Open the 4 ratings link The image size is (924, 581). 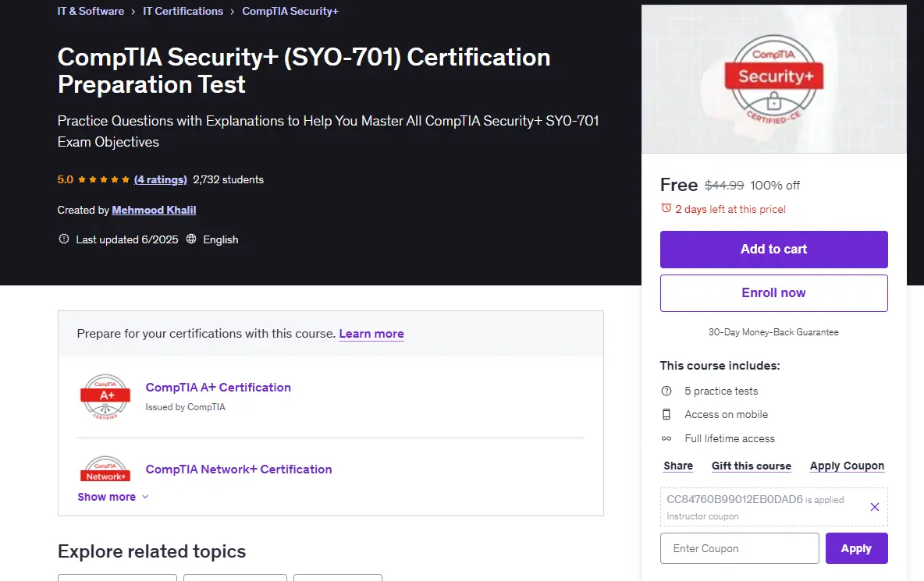tap(160, 179)
